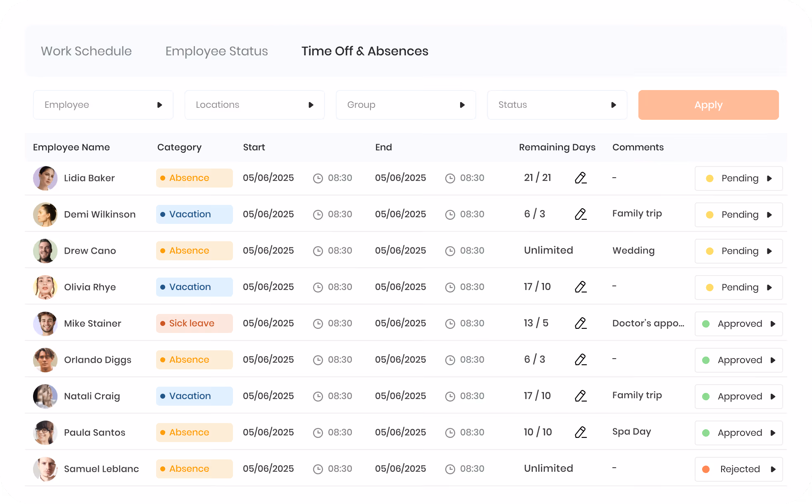Click Mike Stainer's 13 / 5 remaining days
812x504 pixels.
pyautogui.click(x=536, y=323)
